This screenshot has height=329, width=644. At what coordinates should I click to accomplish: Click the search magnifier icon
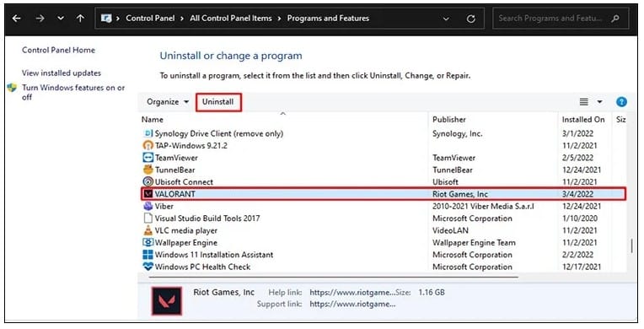coord(614,19)
